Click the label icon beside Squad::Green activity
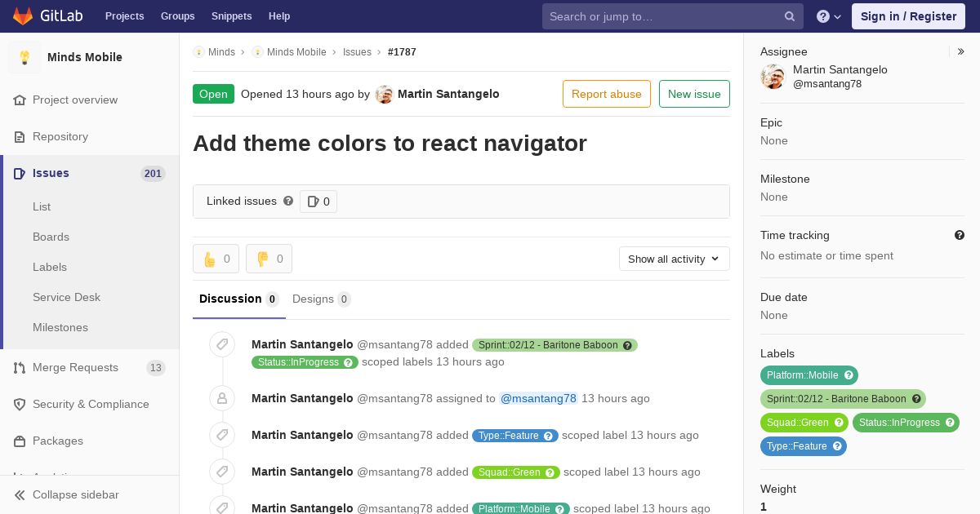 pos(222,472)
